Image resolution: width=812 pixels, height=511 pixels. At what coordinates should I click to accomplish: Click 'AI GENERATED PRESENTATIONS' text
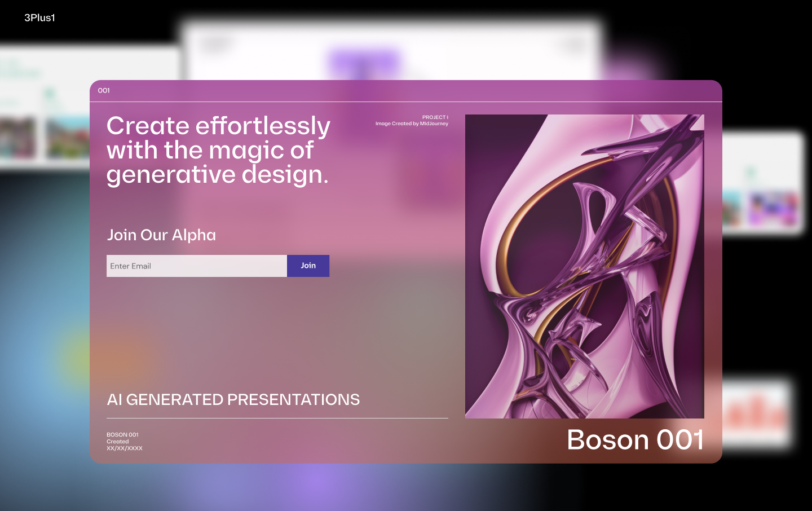point(233,399)
